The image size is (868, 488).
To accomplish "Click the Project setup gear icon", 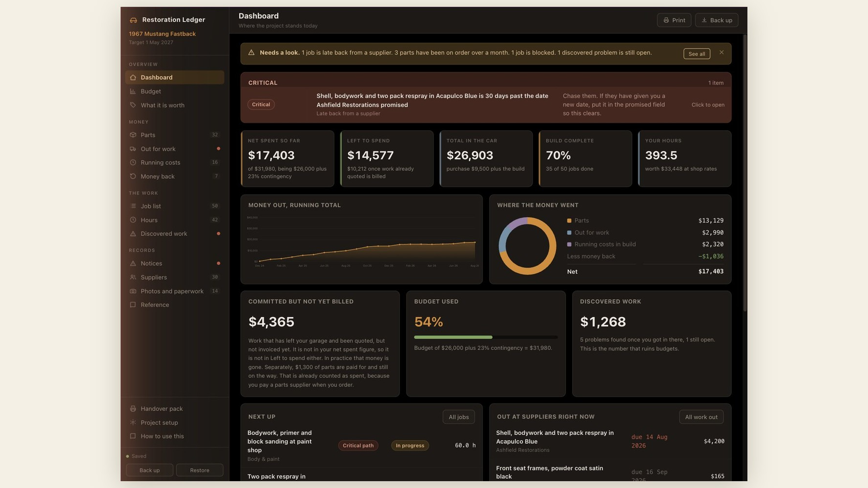I will tap(133, 423).
